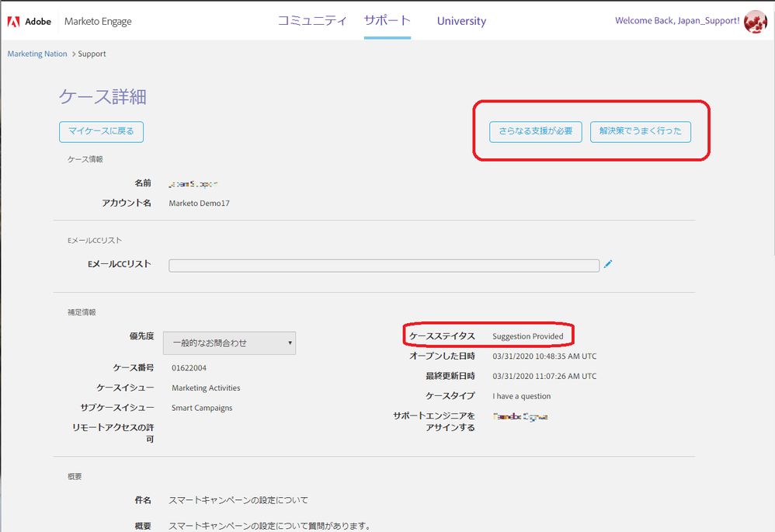Click the Adobe logo icon

click(14, 21)
